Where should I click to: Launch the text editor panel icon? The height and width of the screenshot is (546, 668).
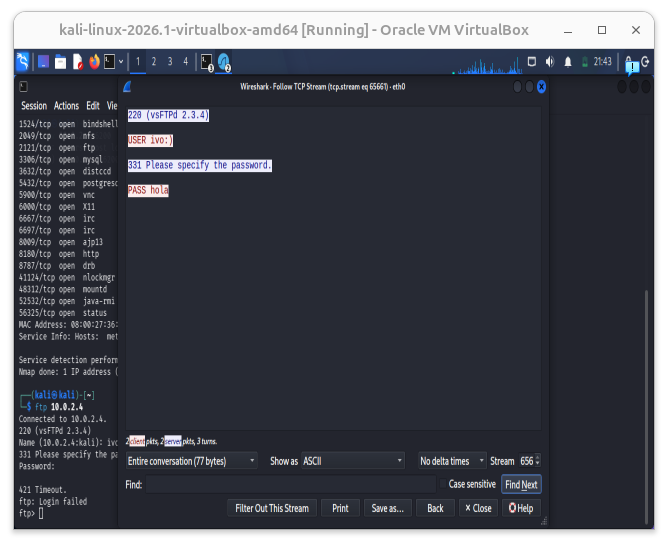click(x=78, y=62)
